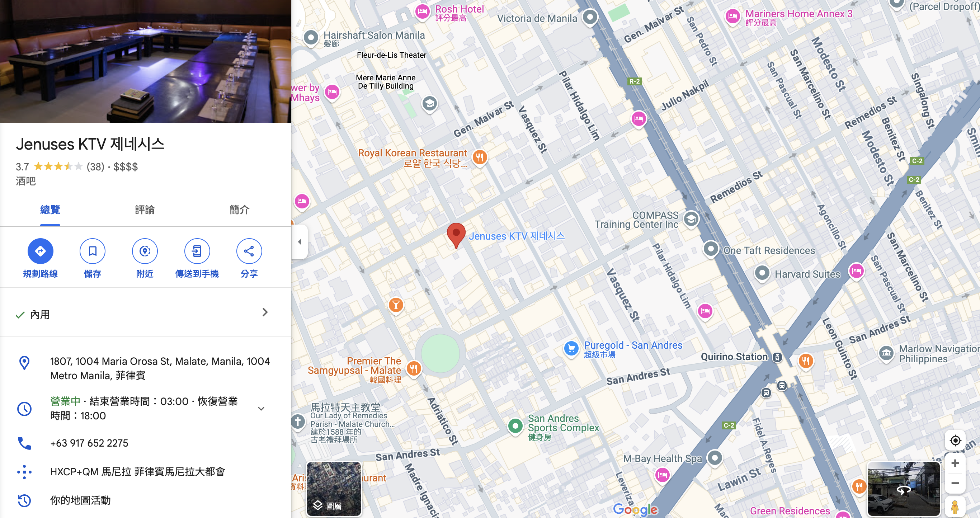Expand the 內用 service options chevron

tap(265, 312)
